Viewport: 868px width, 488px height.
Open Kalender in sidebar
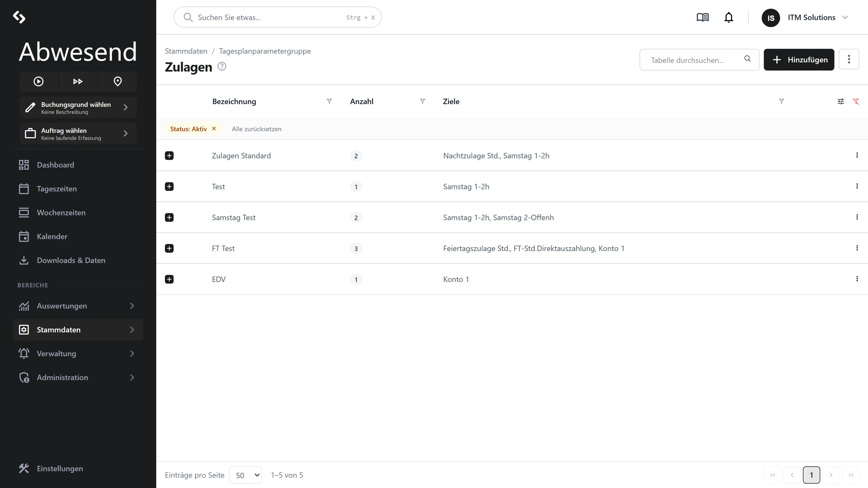click(78, 237)
